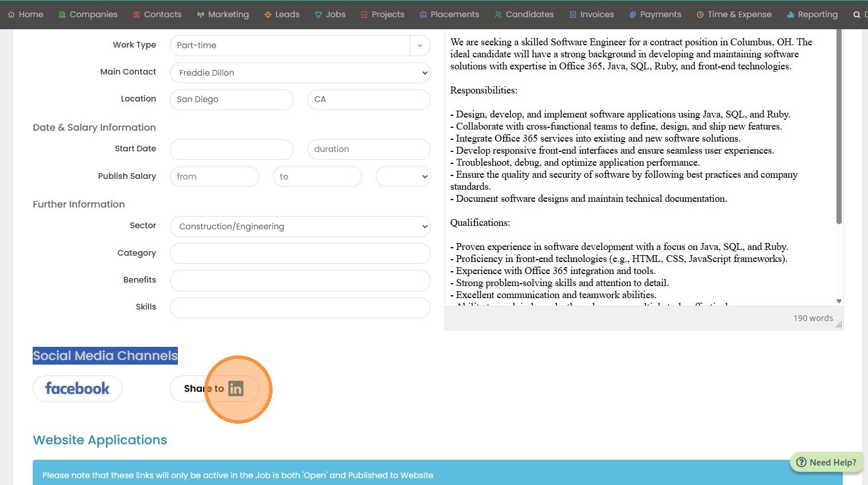Focus the Skills input field
The image size is (868, 485).
[300, 308]
